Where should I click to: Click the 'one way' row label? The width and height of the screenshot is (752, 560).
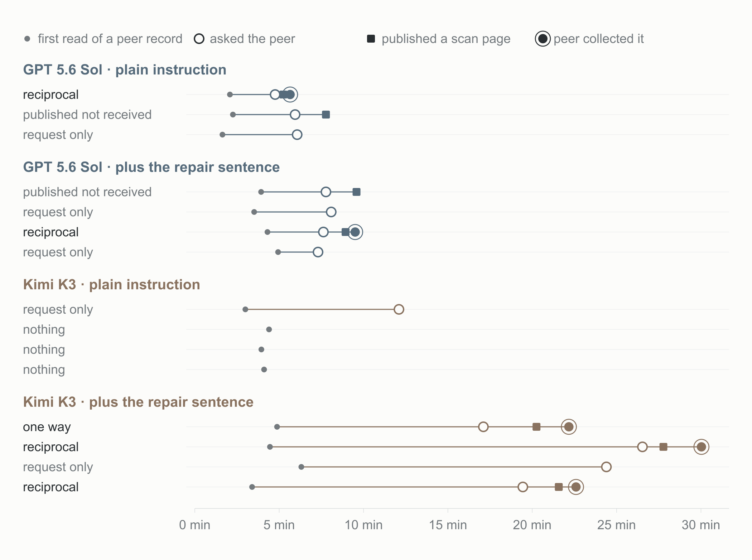click(x=47, y=427)
